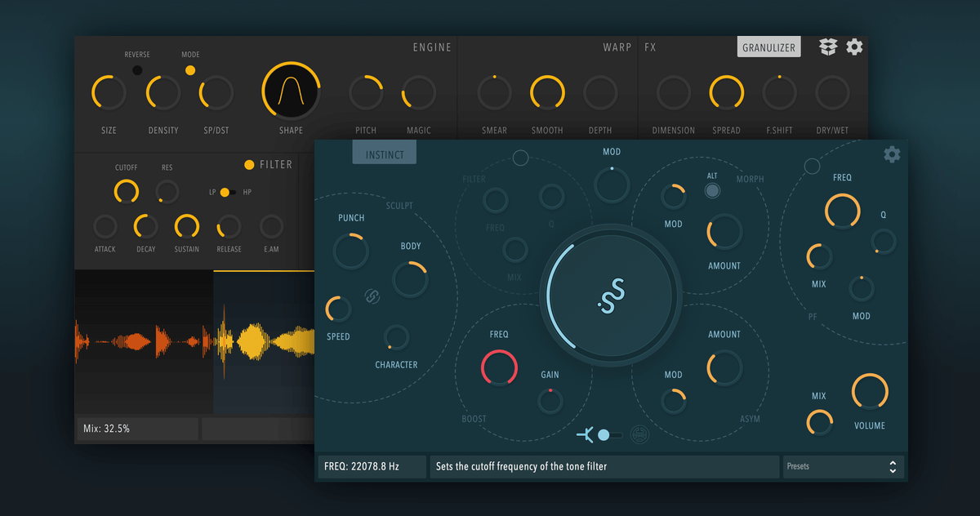980x516 pixels.
Task: Click the chain link icon in Sculpt
Action: point(372,296)
